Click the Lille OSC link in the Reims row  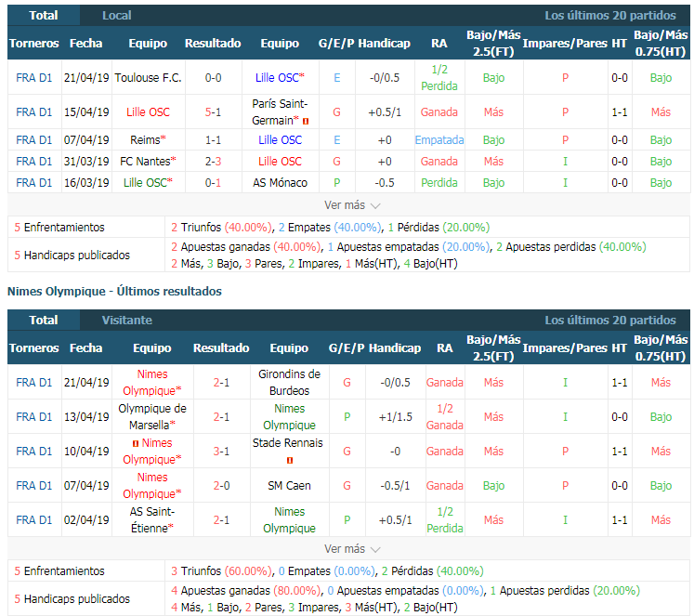[x=280, y=140]
